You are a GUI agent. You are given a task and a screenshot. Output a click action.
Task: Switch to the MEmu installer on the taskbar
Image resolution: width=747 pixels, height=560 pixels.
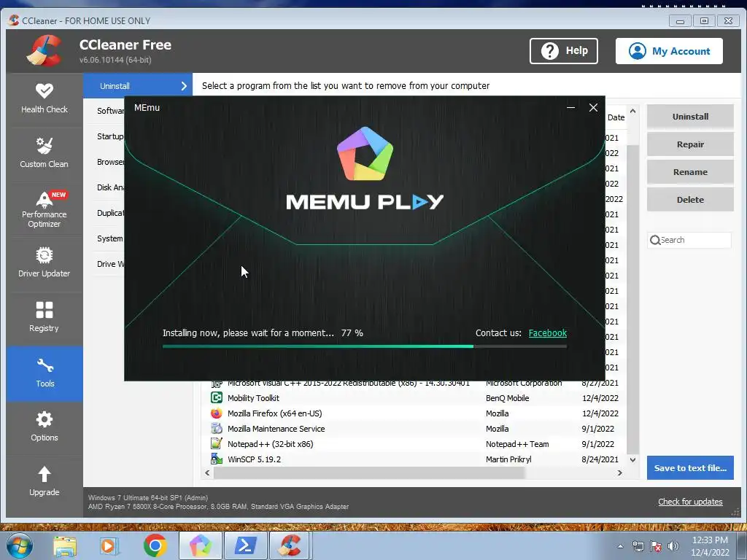[x=201, y=545]
